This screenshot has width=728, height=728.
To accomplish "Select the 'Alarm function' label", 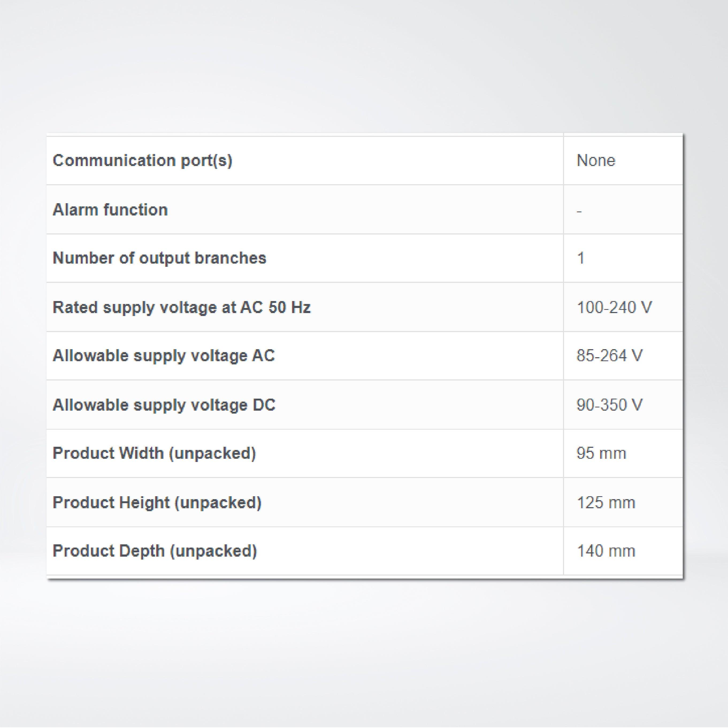I will (110, 210).
